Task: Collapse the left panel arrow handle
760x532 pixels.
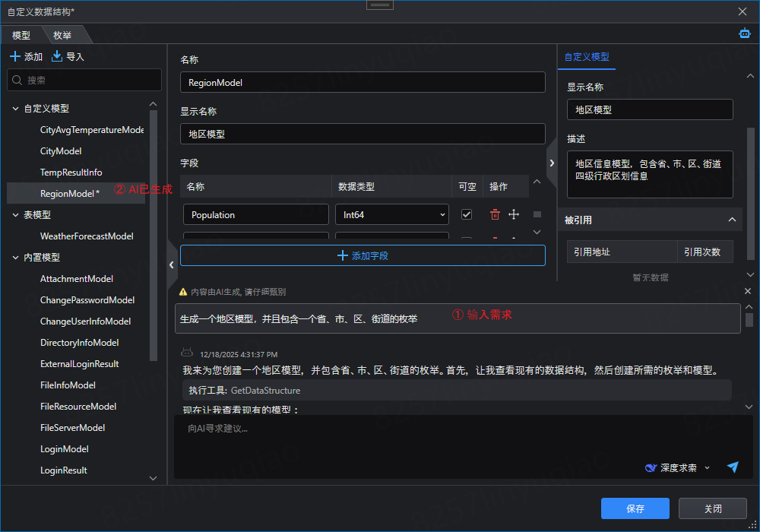Action: [x=172, y=264]
